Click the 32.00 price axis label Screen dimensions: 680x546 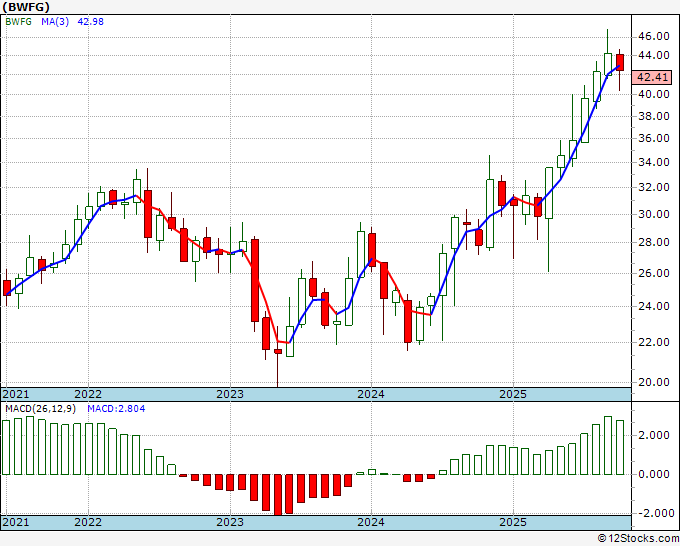(654, 188)
